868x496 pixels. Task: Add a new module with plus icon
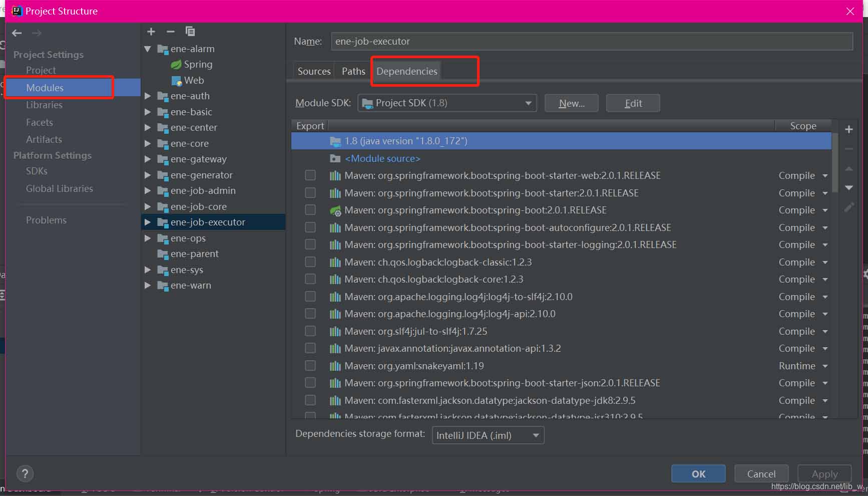click(151, 32)
